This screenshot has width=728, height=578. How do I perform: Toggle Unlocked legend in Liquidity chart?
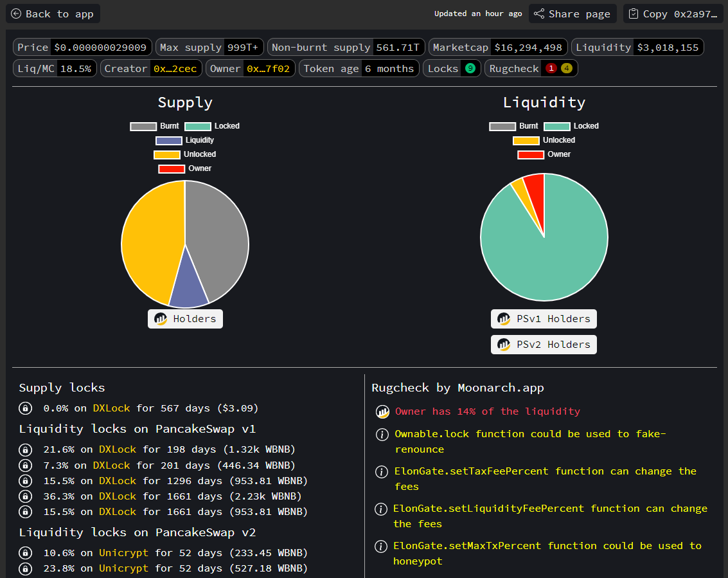click(544, 140)
